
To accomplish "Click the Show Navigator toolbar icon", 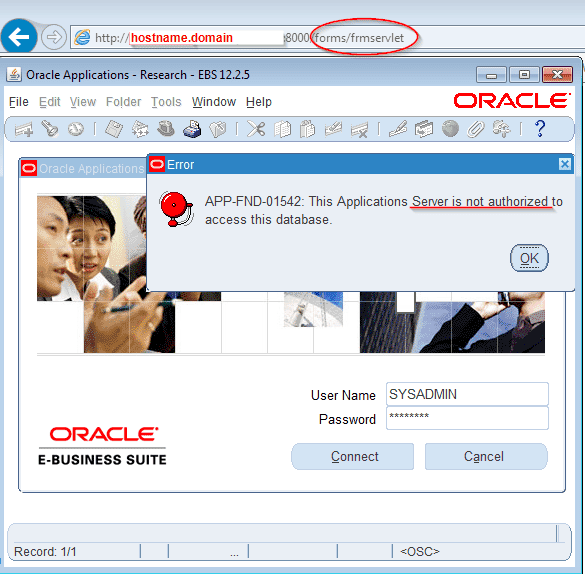I will click(x=76, y=129).
